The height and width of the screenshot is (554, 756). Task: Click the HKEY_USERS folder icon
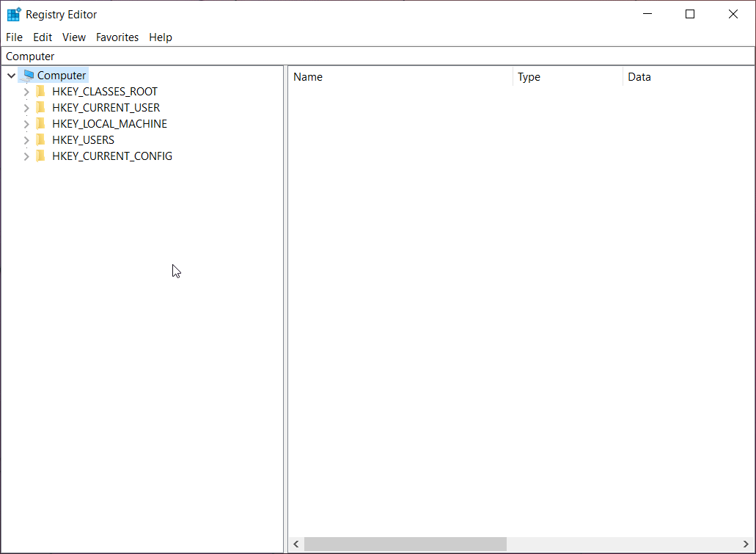(41, 139)
